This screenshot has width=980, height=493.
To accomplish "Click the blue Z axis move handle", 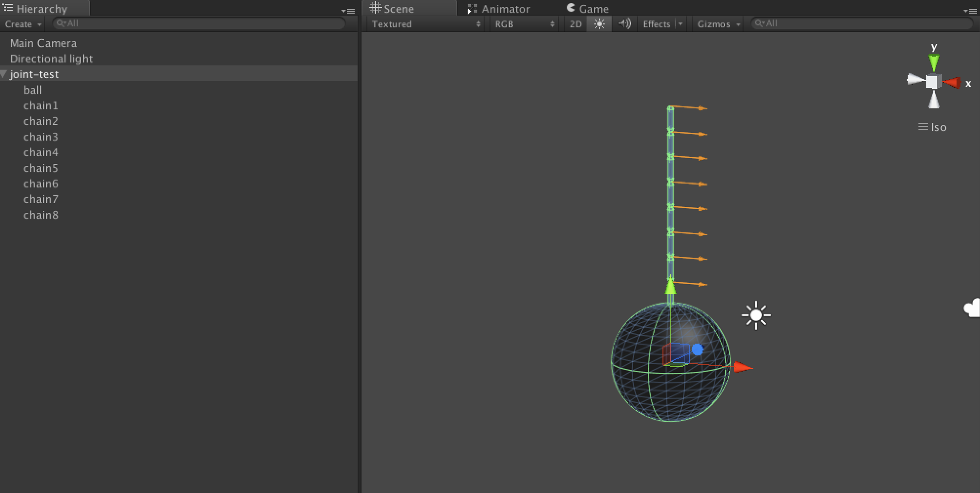I will click(x=697, y=349).
